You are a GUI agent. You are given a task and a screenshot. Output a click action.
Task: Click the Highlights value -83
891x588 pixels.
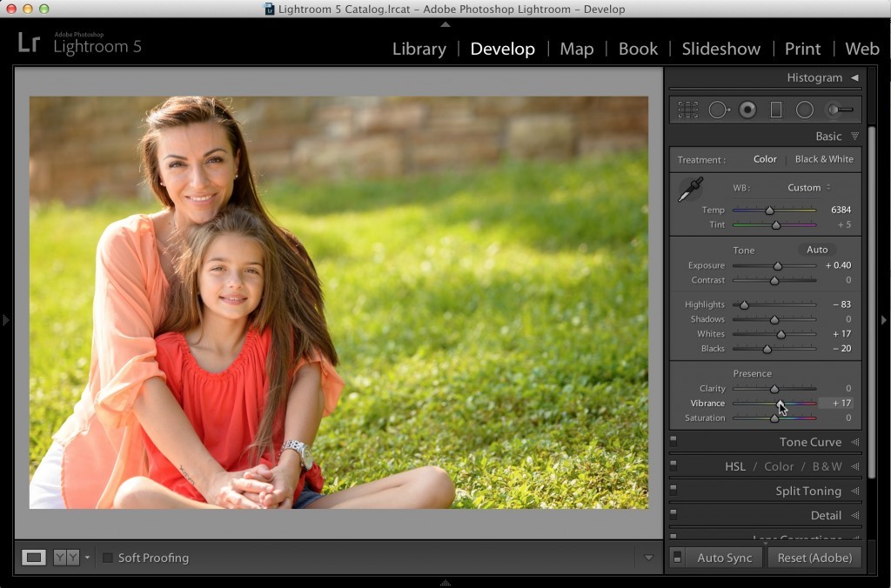tap(841, 304)
